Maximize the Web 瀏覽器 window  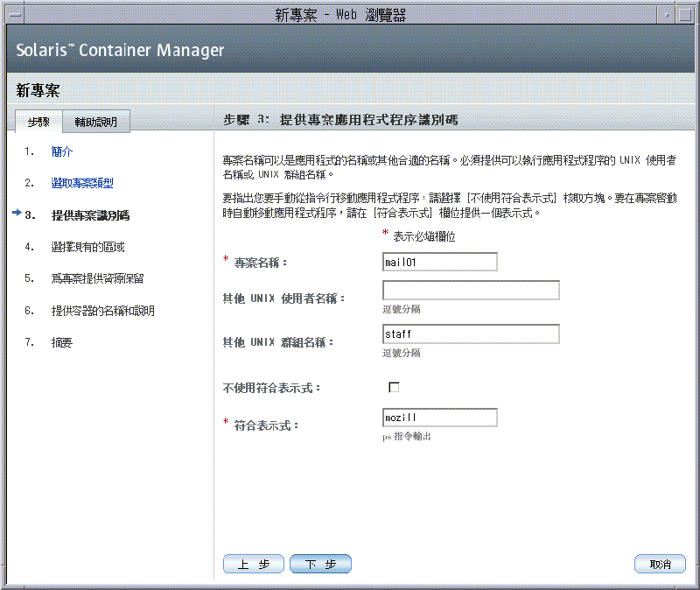(x=685, y=15)
